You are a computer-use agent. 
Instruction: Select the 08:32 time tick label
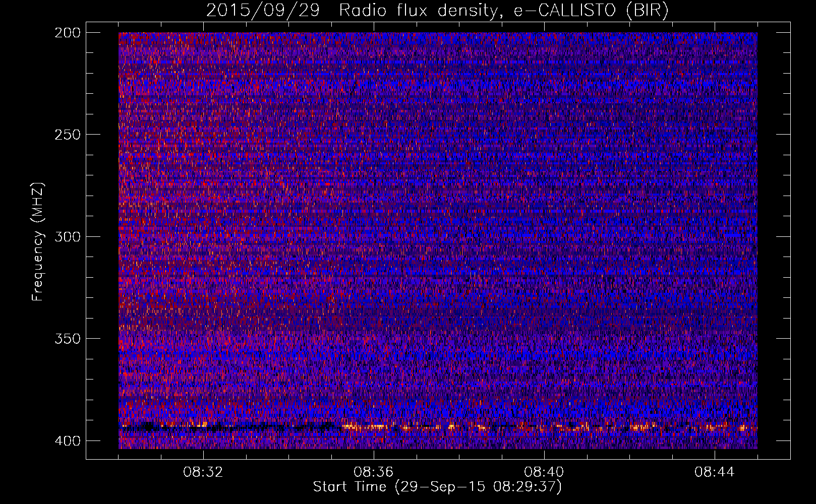(x=203, y=472)
